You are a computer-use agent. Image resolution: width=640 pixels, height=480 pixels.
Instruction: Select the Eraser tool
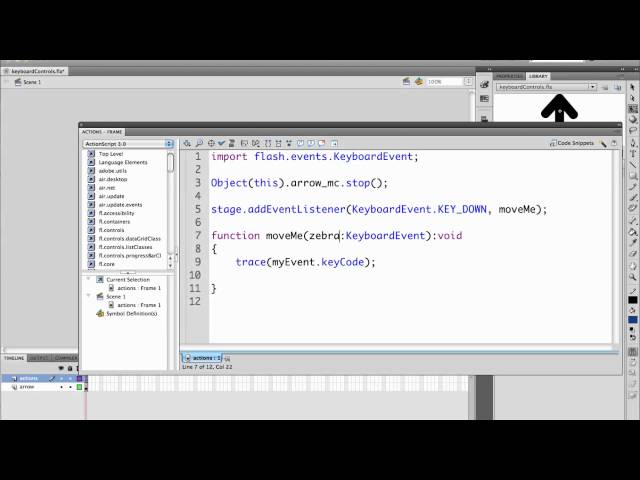(633, 253)
